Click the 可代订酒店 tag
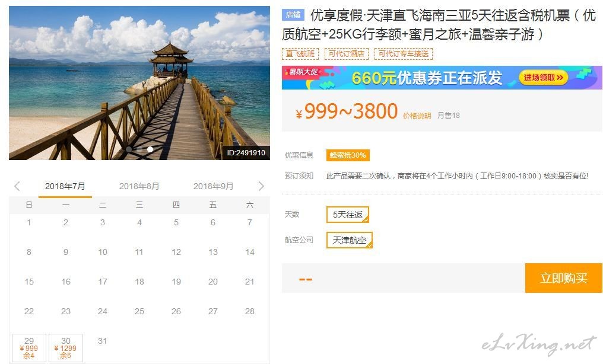 tap(347, 54)
